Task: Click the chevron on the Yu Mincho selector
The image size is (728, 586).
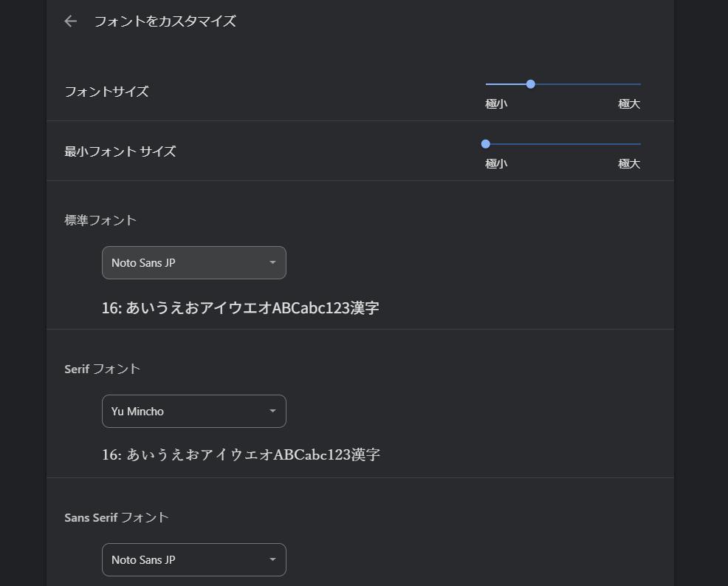Action: click(x=272, y=411)
